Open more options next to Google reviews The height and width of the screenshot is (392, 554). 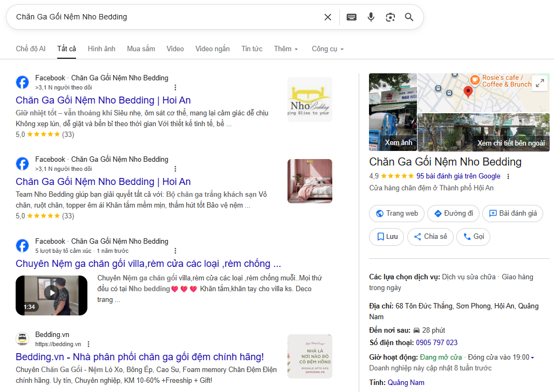coord(508,176)
